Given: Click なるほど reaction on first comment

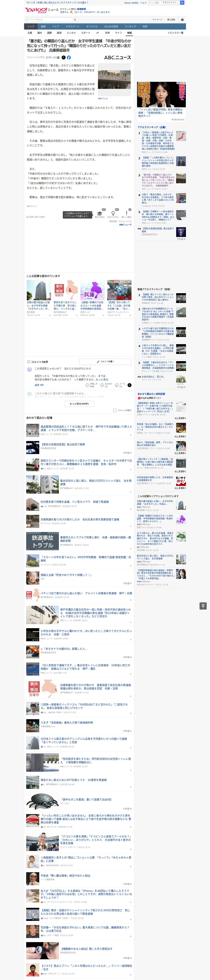Looking at the screenshot, I should [106, 385].
